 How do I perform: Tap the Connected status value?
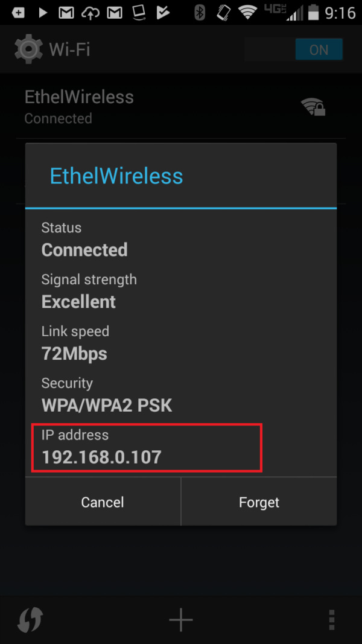coord(84,250)
